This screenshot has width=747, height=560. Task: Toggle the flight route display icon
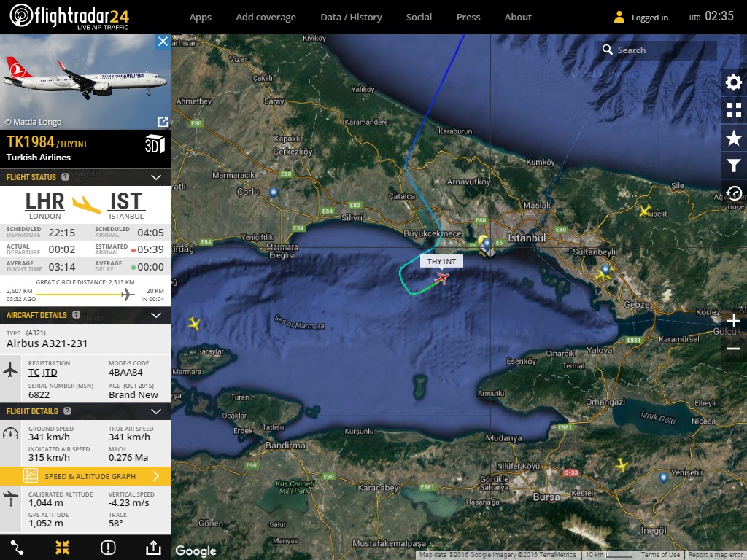coord(17,548)
